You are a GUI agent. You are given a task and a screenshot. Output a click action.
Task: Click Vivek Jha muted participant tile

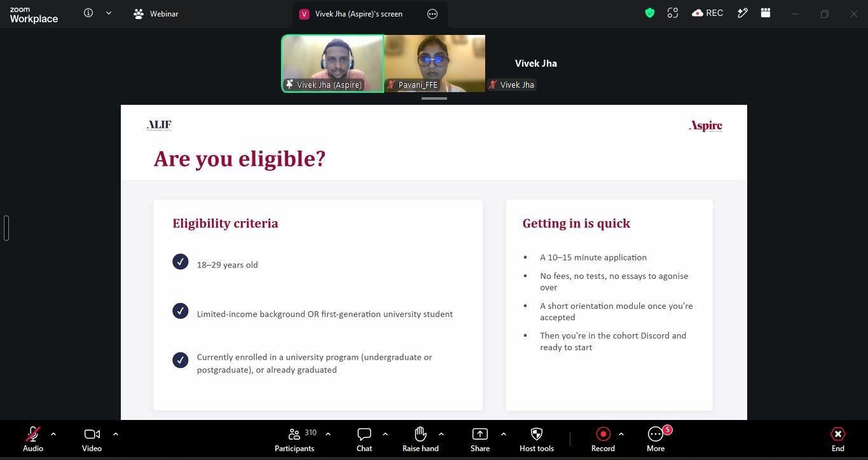(x=536, y=64)
